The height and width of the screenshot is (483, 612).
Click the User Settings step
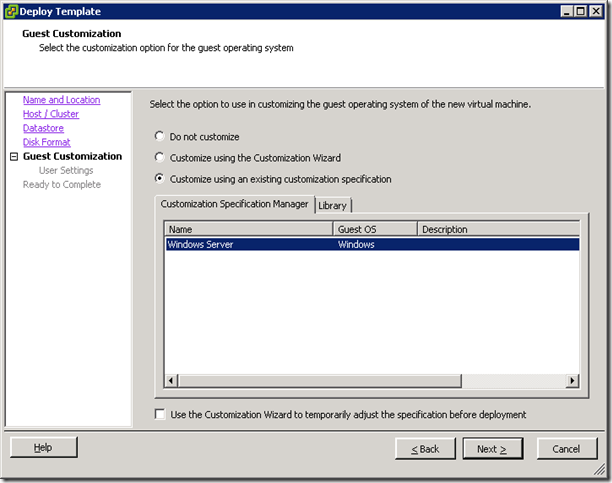pyautogui.click(x=66, y=170)
